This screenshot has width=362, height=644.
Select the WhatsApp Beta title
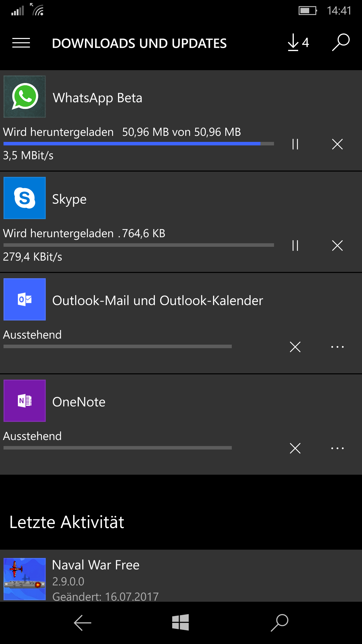click(98, 98)
